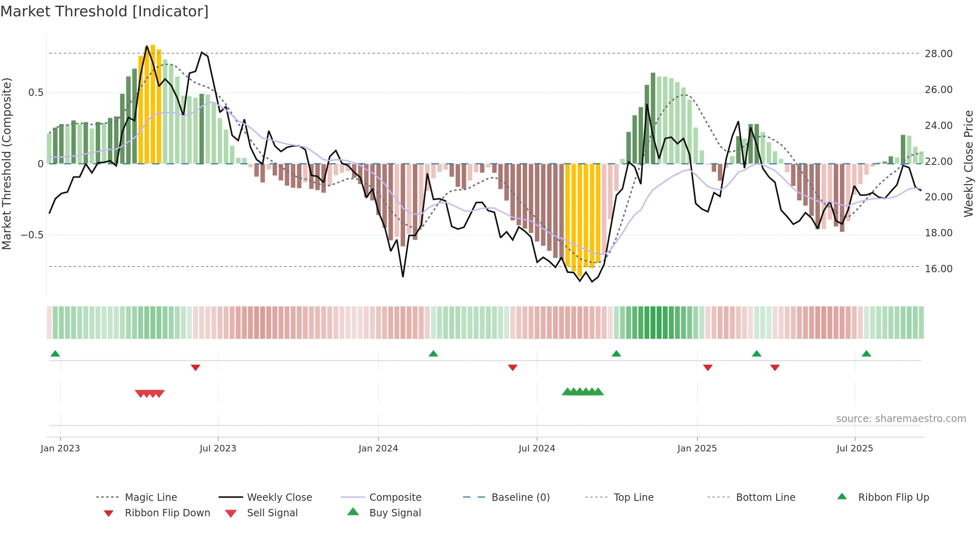Click the Jul 2024 x-axis label

click(537, 449)
